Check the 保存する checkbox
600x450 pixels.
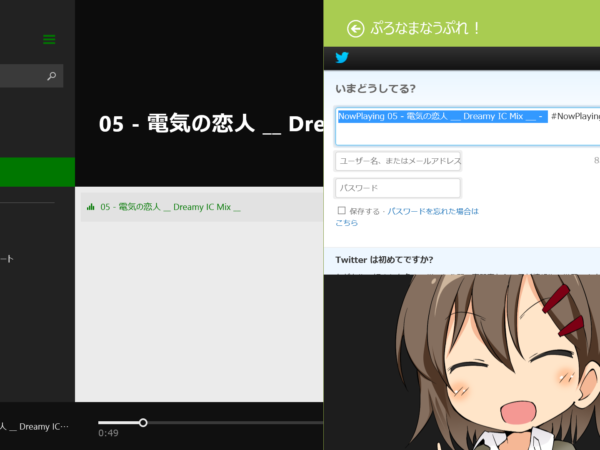click(341, 210)
